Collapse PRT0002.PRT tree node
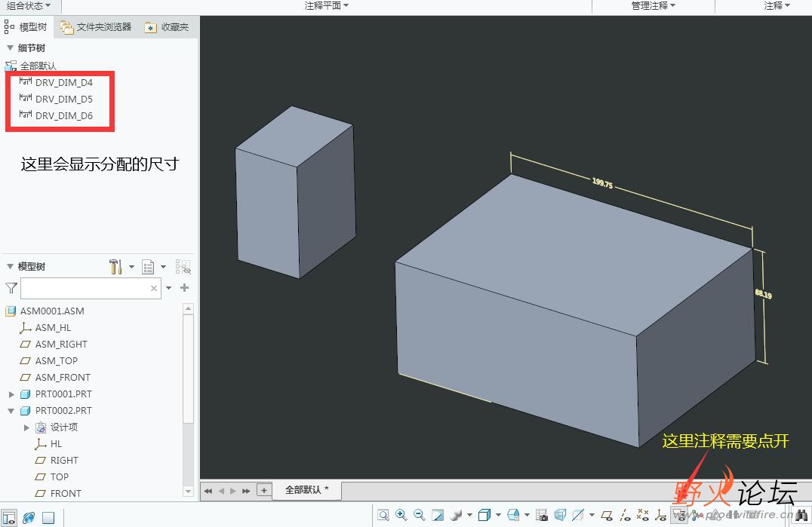This screenshot has width=812, height=527. pos(11,411)
